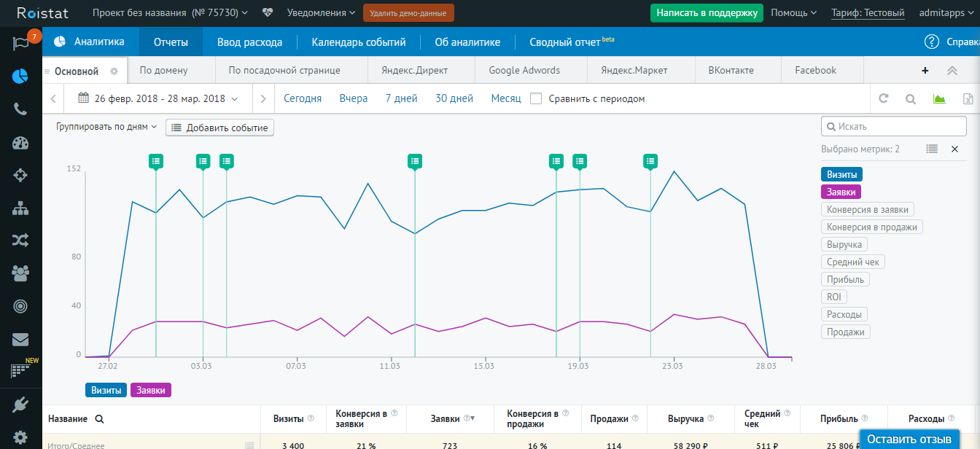The image size is (980, 449).
Task: Open the 'Уведомления' dropdown
Action: (x=321, y=12)
